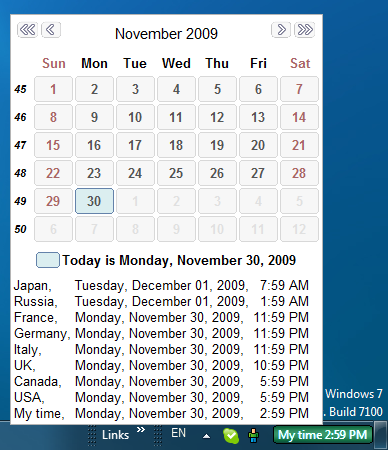The width and height of the screenshot is (388, 450).
Task: Go to previous month with left arrow
Action: tap(51, 30)
